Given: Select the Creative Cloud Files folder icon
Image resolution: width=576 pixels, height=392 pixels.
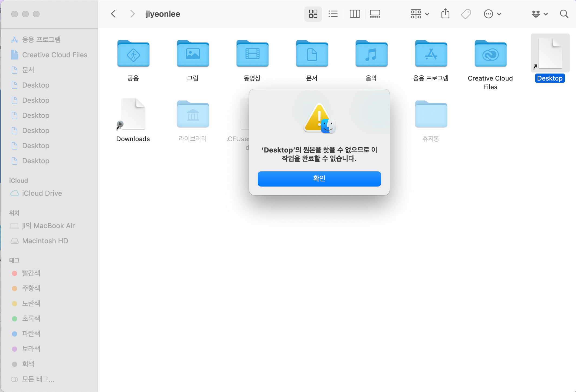Looking at the screenshot, I should pyautogui.click(x=490, y=54).
